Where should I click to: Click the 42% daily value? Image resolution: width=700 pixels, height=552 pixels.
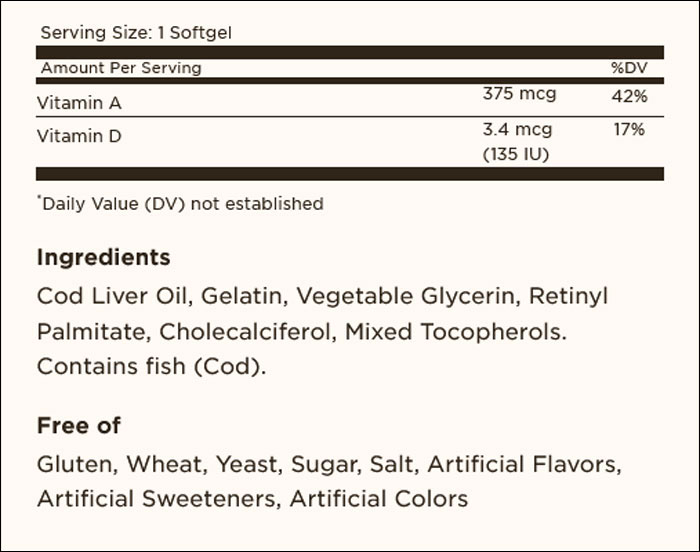pyautogui.click(x=629, y=96)
